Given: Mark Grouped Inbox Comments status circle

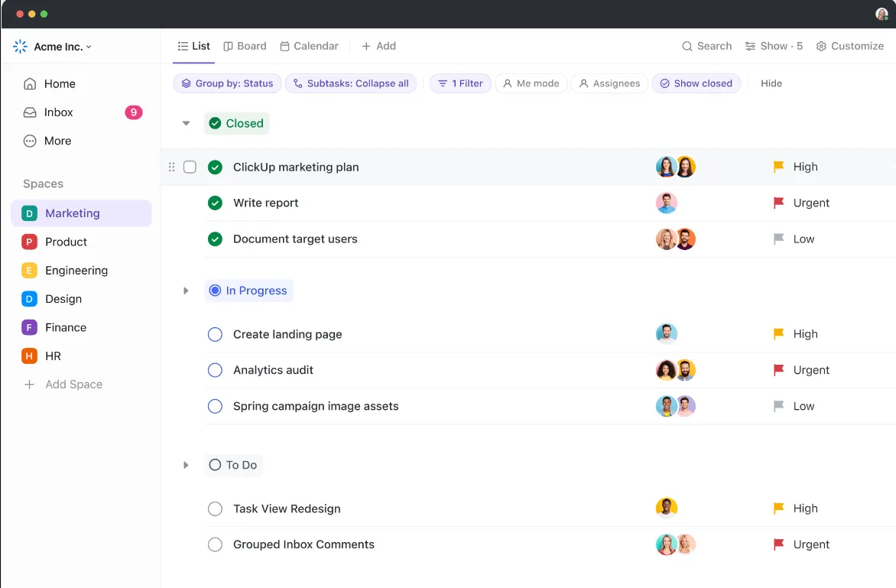Looking at the screenshot, I should point(215,544).
